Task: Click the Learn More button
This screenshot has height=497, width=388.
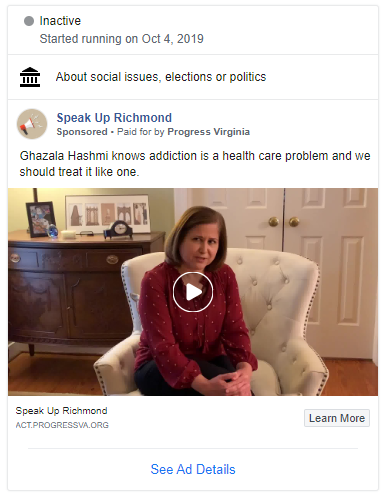Action: (x=337, y=418)
